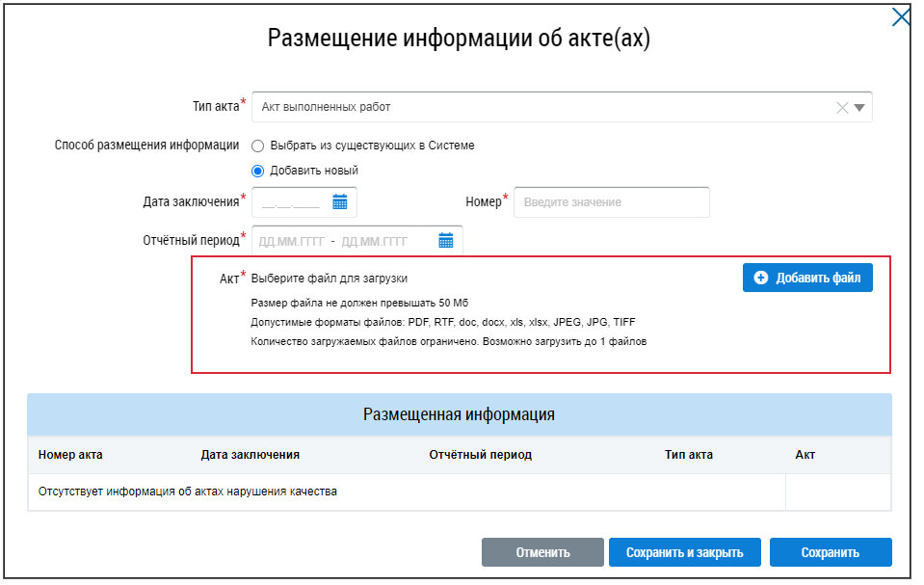Select 'Выбрать из существующих в Системе' option
Image resolution: width=924 pixels, height=585 pixels.
[x=257, y=146]
